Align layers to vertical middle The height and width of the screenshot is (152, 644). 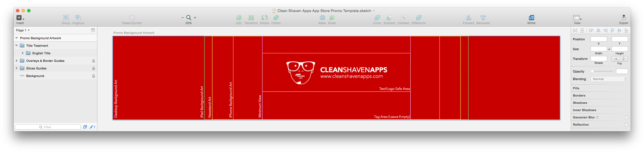tap(619, 30)
